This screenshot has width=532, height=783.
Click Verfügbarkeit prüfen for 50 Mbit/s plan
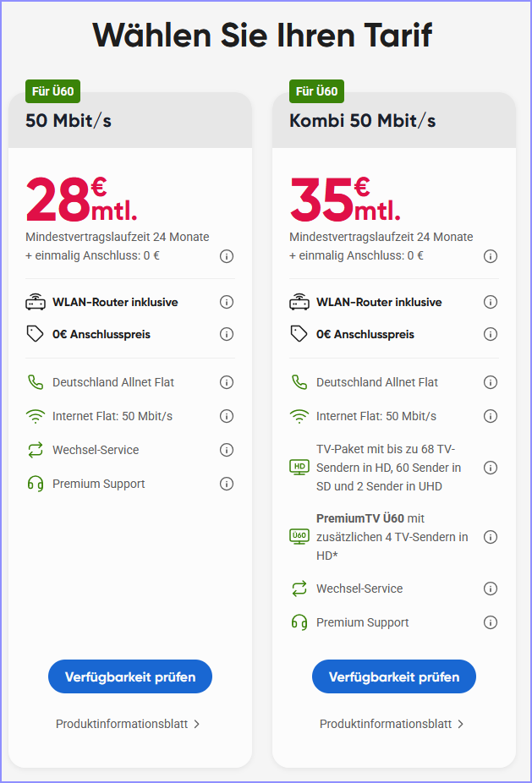(x=130, y=676)
